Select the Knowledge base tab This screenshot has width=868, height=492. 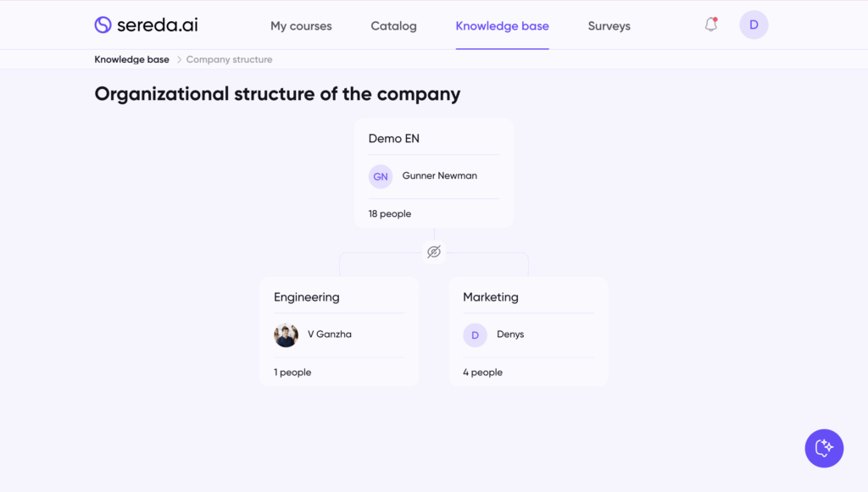(502, 26)
